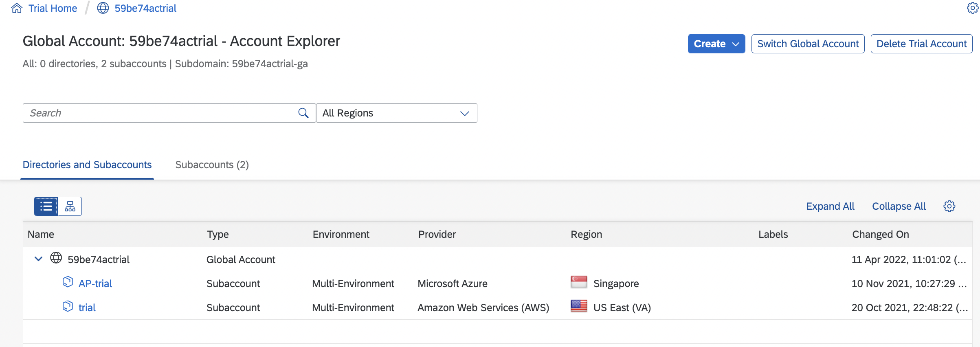Click the AP-trial subaccount cube icon

click(x=68, y=282)
